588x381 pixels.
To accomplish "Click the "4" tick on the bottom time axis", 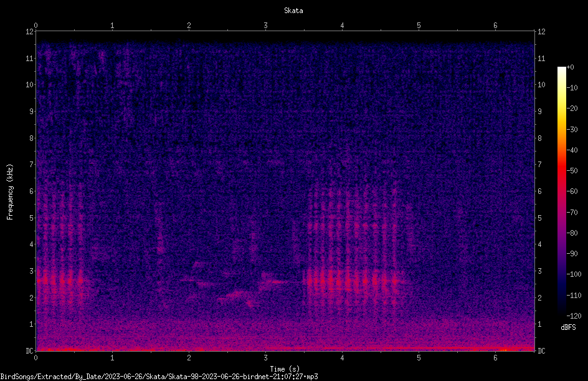I will point(342,358).
